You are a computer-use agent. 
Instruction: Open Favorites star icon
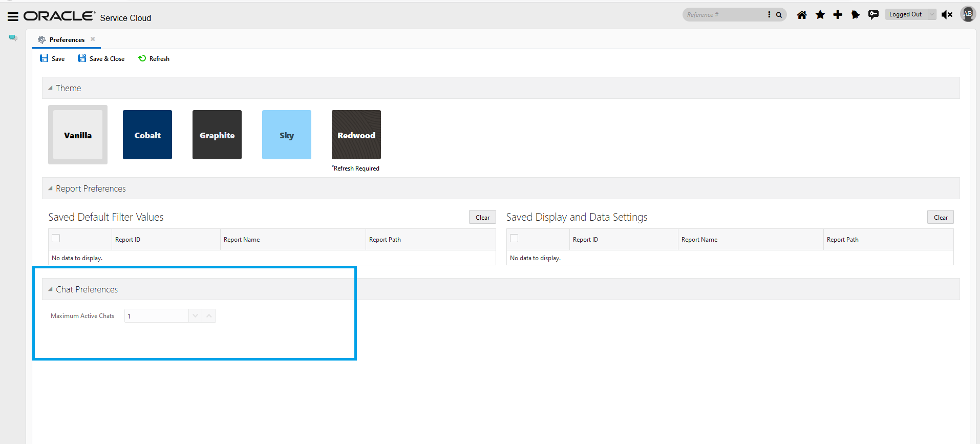(820, 14)
